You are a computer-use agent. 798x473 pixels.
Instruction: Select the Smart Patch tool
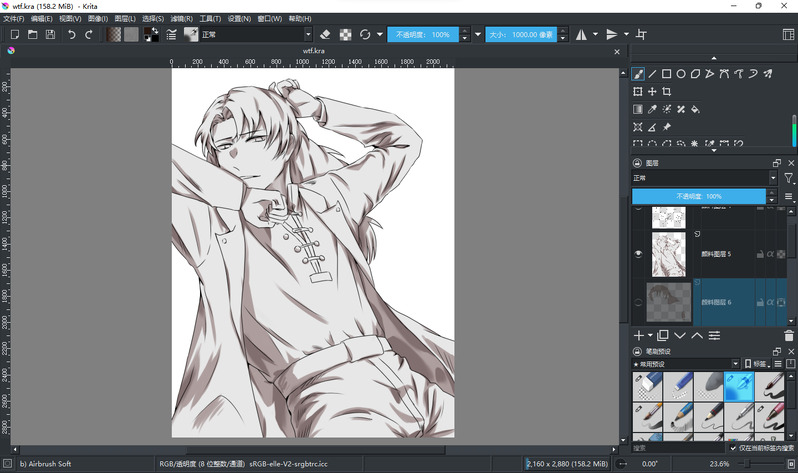click(x=681, y=109)
